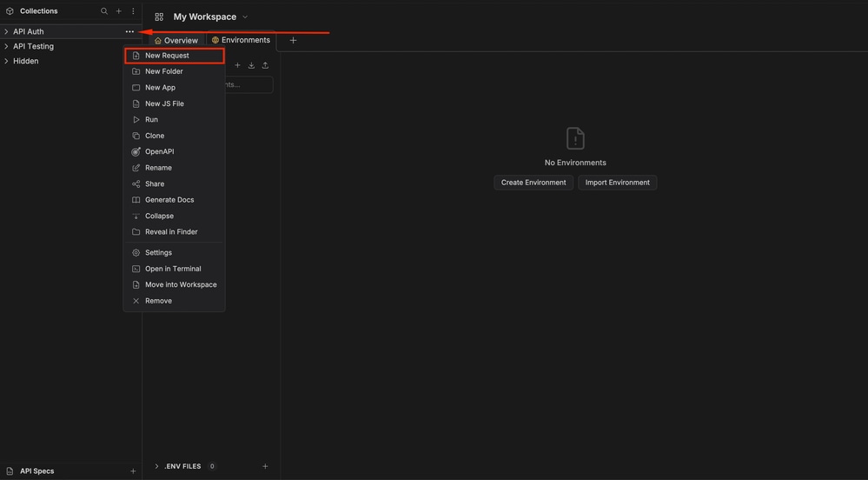Select the OpenAPI menu entry
This screenshot has height=480, width=868.
tap(175, 152)
